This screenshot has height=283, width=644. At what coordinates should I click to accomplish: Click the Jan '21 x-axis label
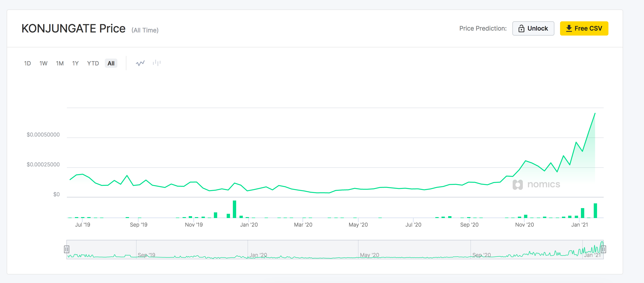(x=580, y=225)
